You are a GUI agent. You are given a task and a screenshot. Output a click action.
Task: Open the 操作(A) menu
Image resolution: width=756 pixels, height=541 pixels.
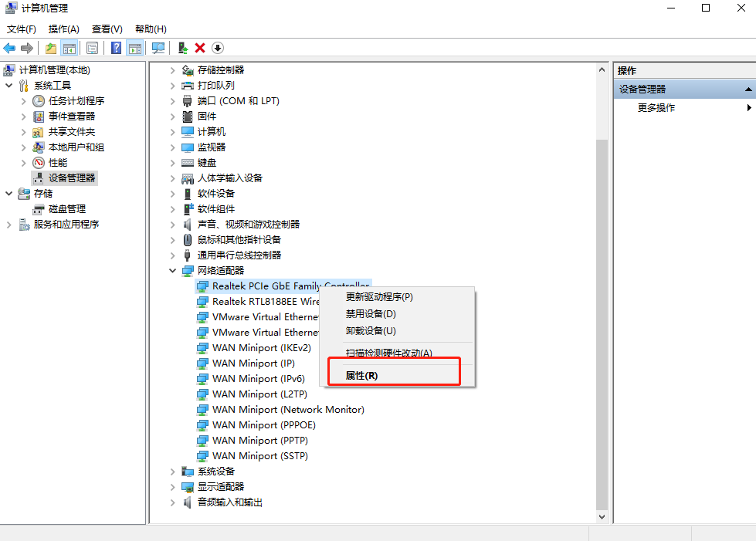coord(63,29)
